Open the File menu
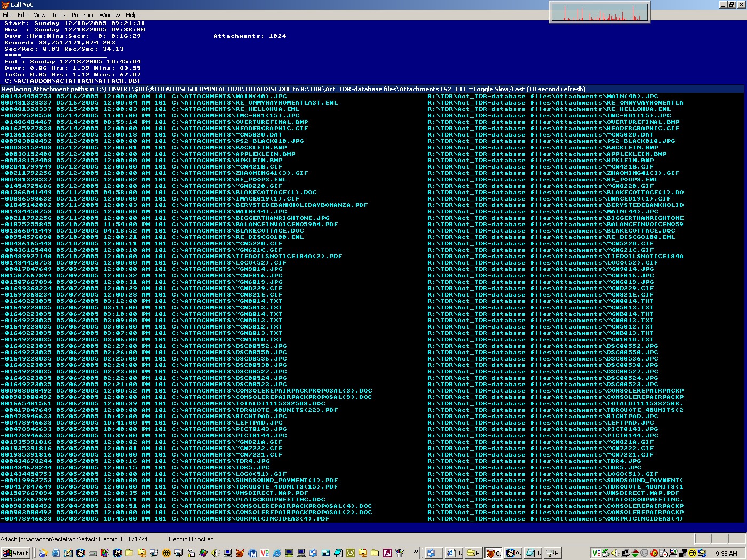Viewport: 747px width, 560px height. point(7,15)
